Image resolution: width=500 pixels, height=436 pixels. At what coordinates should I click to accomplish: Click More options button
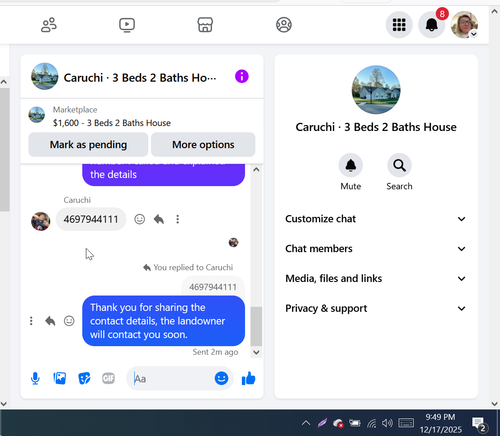tap(203, 145)
